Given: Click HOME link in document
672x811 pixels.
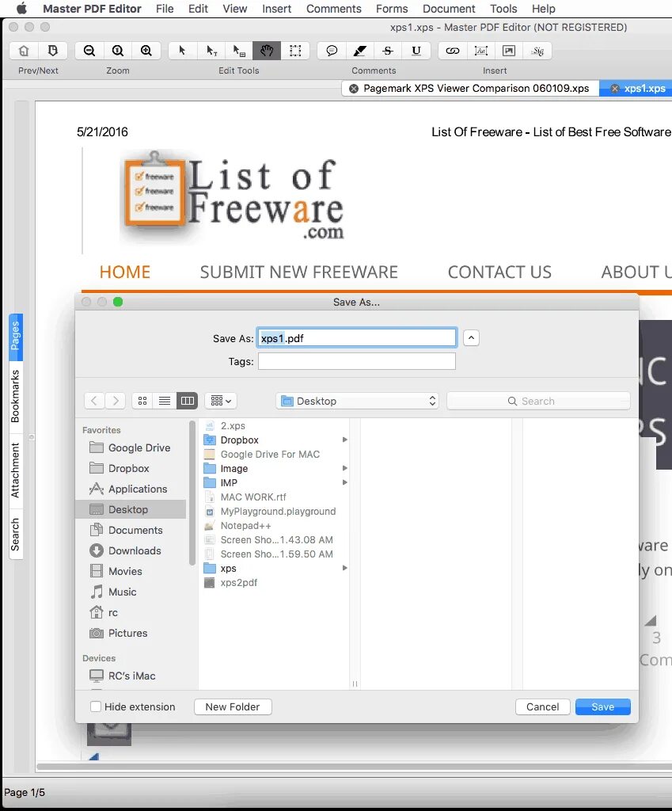Looking at the screenshot, I should 124,272.
